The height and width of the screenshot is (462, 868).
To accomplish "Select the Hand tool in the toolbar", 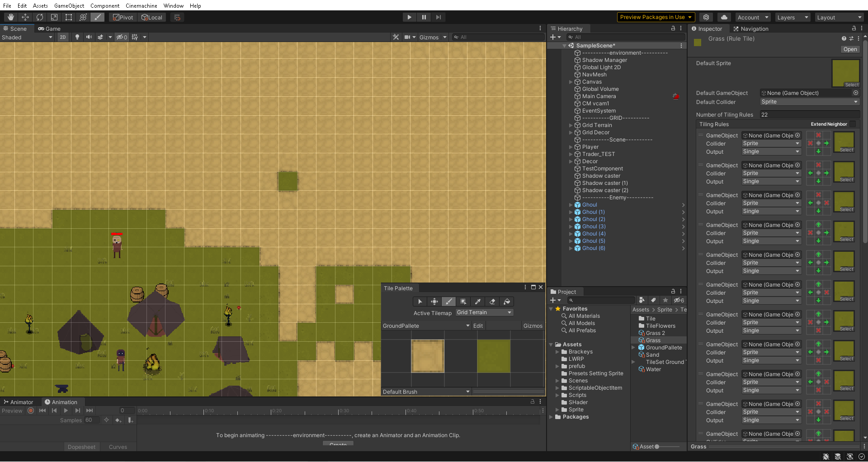I will 10,17.
